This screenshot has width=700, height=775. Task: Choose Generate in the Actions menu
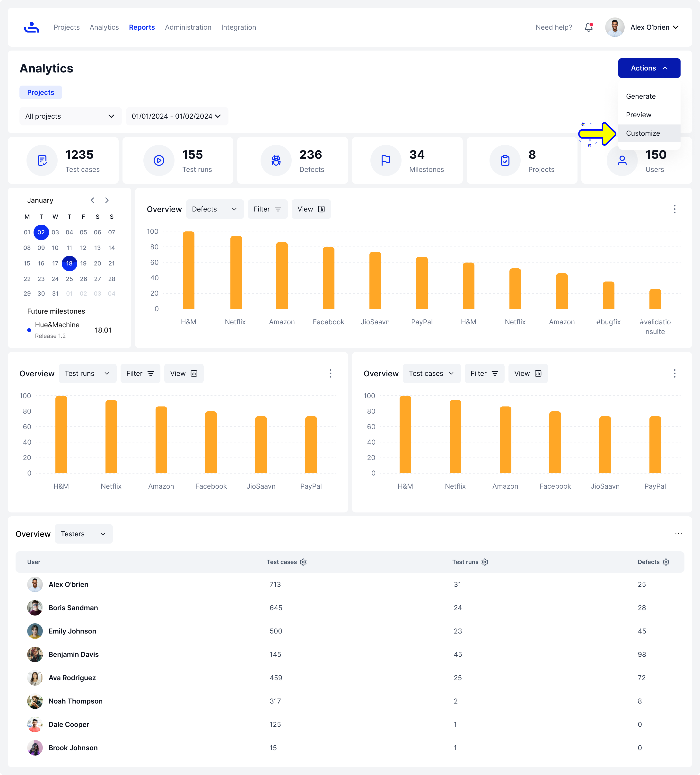[640, 97]
